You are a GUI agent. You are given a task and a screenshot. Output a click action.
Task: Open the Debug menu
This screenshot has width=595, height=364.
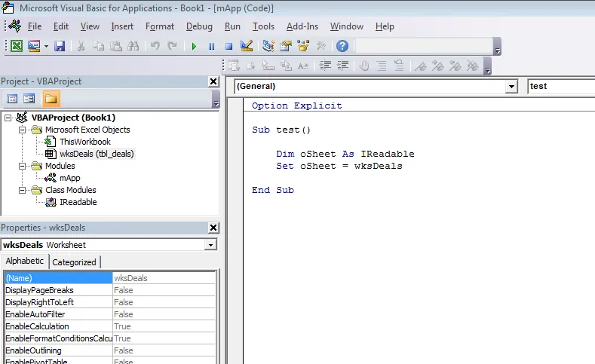click(x=199, y=26)
